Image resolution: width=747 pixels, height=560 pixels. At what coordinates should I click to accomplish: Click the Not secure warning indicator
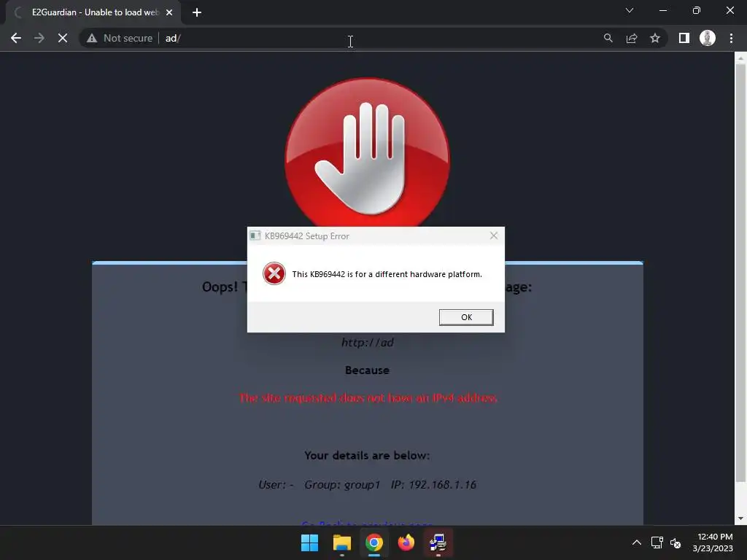[x=120, y=38]
